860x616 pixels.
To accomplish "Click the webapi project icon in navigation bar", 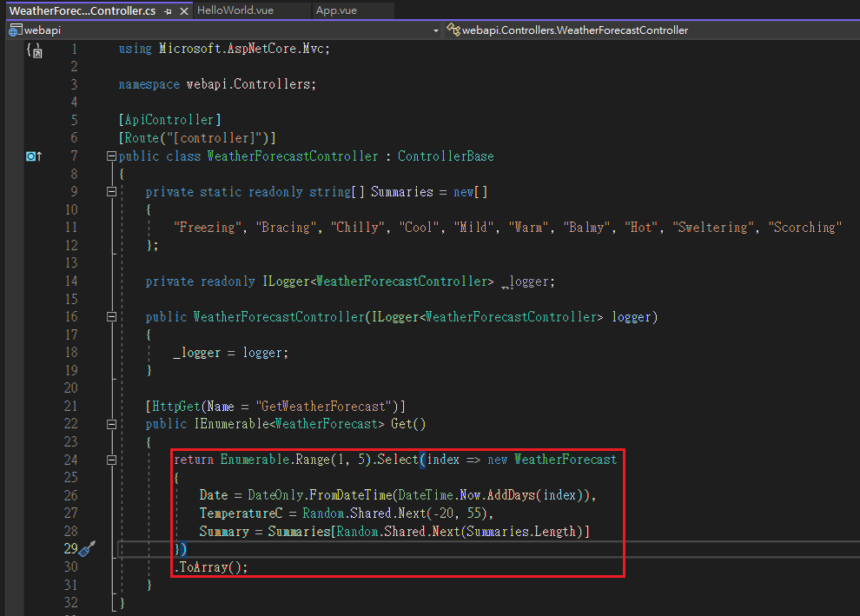I will pyautogui.click(x=16, y=30).
